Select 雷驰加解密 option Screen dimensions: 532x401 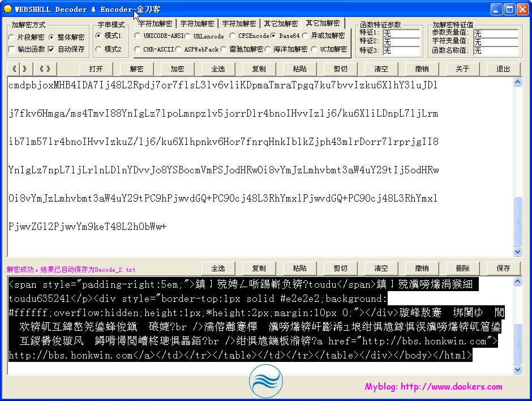[242, 49]
